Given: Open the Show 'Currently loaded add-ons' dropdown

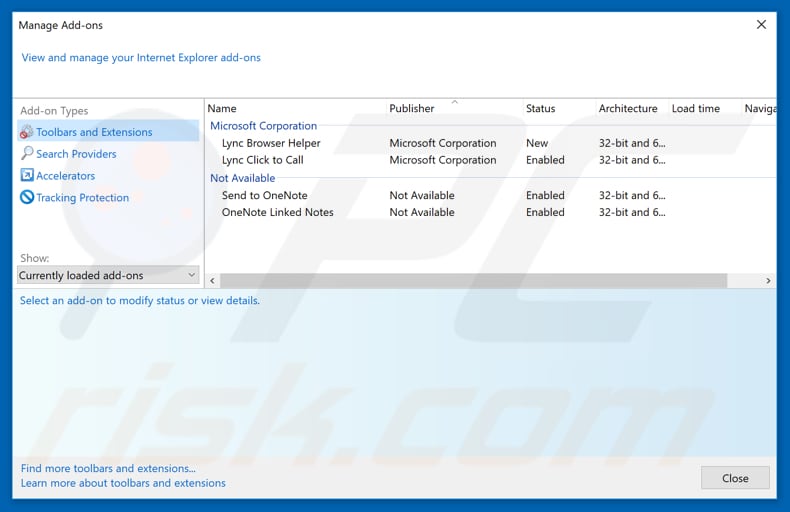Looking at the screenshot, I should click(x=108, y=275).
